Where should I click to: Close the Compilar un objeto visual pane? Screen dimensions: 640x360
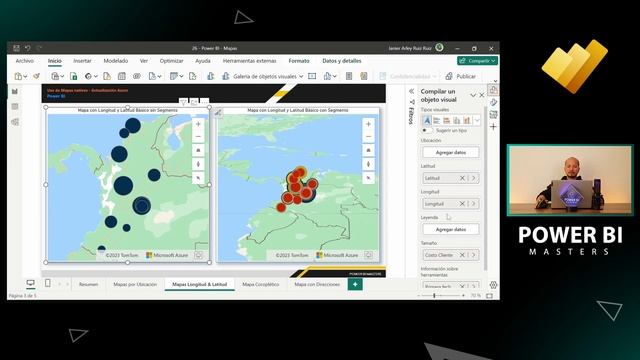point(482,95)
